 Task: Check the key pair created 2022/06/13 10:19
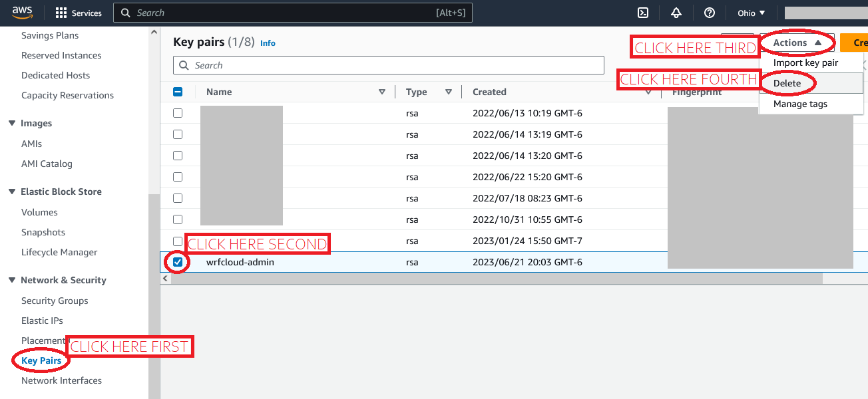178,113
